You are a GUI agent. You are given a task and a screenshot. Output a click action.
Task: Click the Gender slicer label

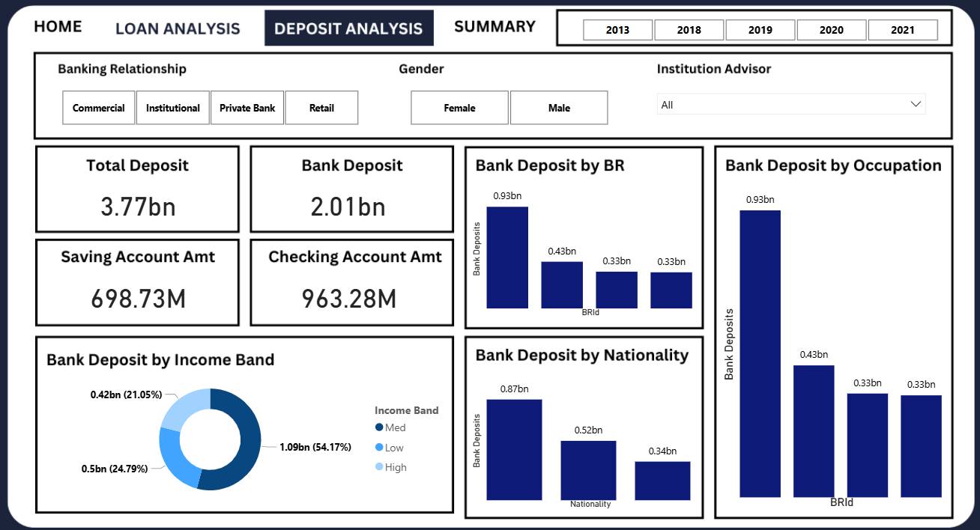[421, 69]
